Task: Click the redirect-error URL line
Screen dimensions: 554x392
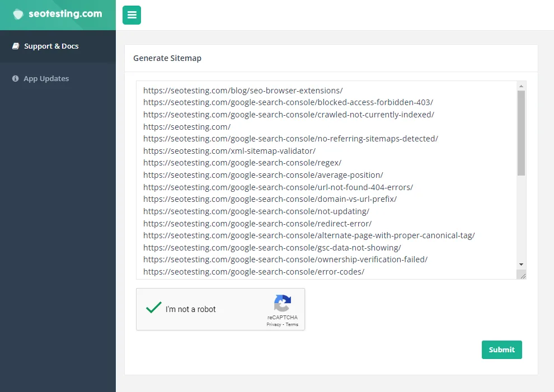Action: coord(257,224)
